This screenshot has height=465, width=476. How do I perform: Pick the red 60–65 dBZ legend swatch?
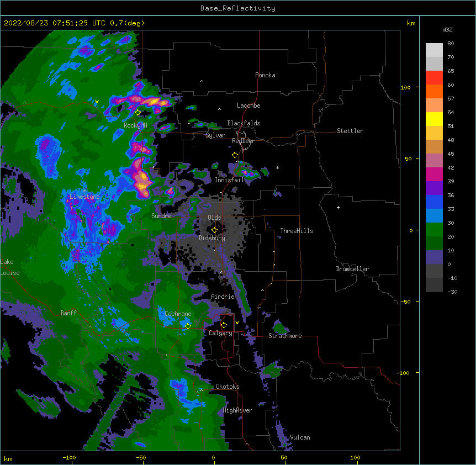coord(434,77)
